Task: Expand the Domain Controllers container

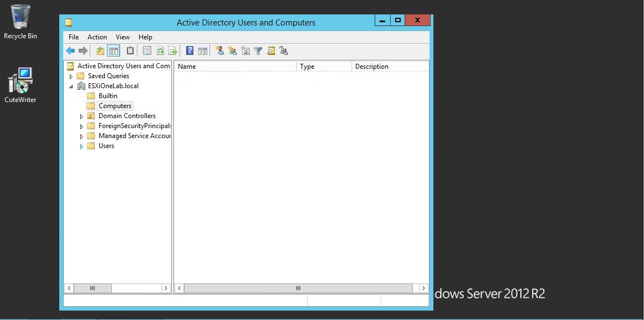Action: coord(81,116)
